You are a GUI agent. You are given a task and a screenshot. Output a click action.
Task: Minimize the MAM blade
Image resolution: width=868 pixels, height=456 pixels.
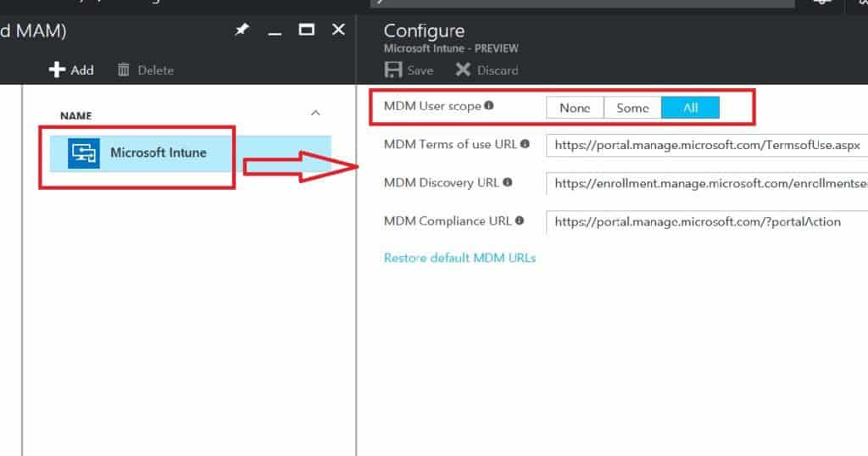[275, 34]
